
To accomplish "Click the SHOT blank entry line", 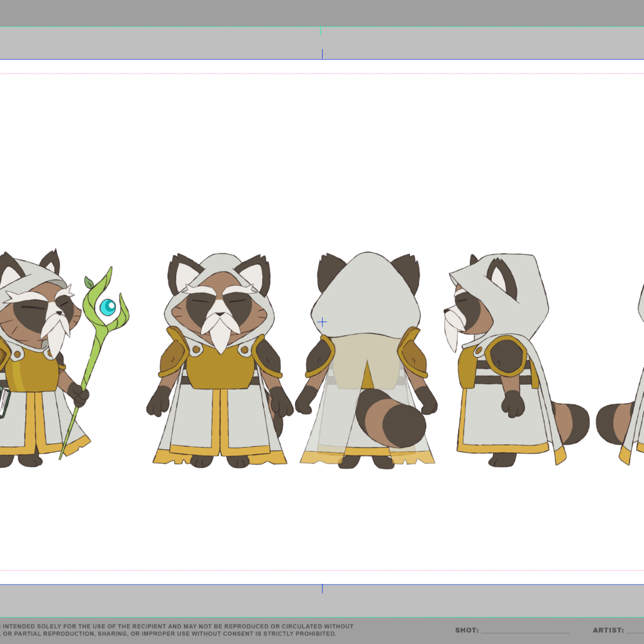I will pyautogui.click(x=525, y=630).
